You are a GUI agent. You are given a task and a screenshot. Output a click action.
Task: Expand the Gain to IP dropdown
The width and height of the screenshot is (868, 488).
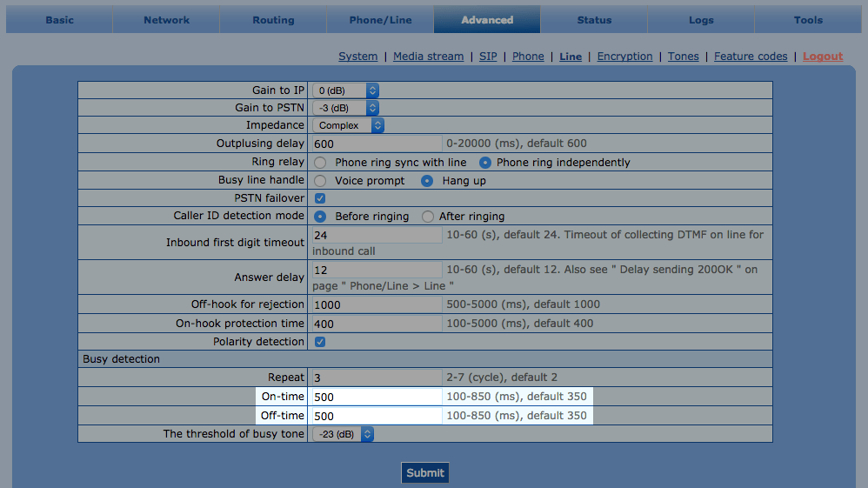(x=345, y=90)
